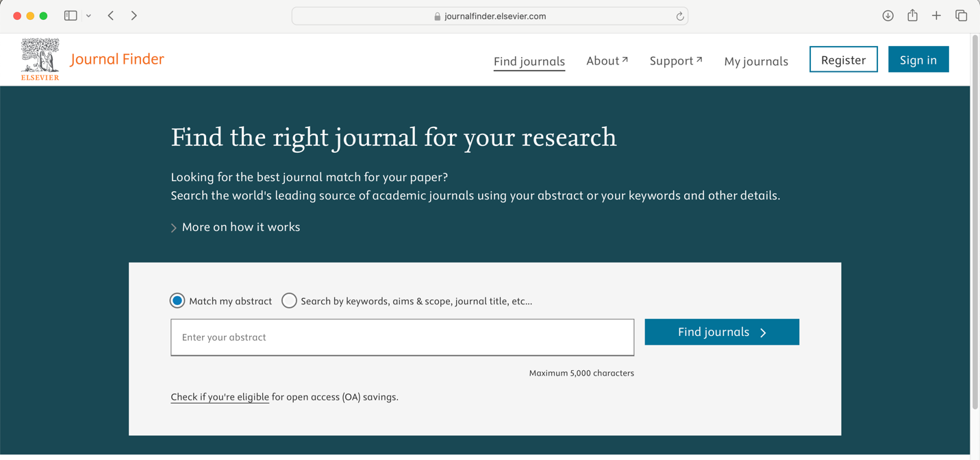
Task: Click the Register button
Action: pyautogui.click(x=843, y=60)
